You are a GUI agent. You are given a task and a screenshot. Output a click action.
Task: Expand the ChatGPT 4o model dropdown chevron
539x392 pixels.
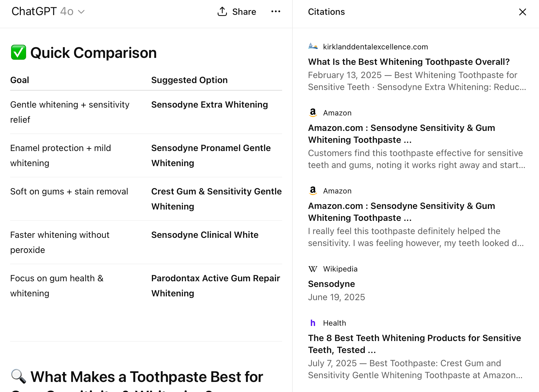click(x=82, y=12)
